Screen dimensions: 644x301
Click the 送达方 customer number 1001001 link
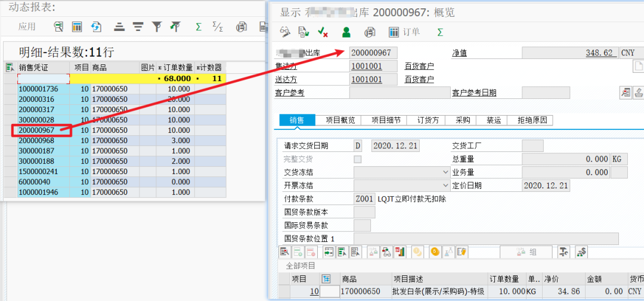[x=367, y=79]
